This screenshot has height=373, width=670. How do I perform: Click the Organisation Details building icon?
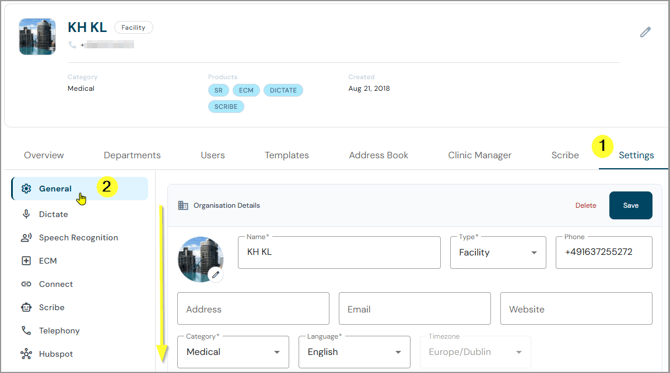pyautogui.click(x=183, y=206)
